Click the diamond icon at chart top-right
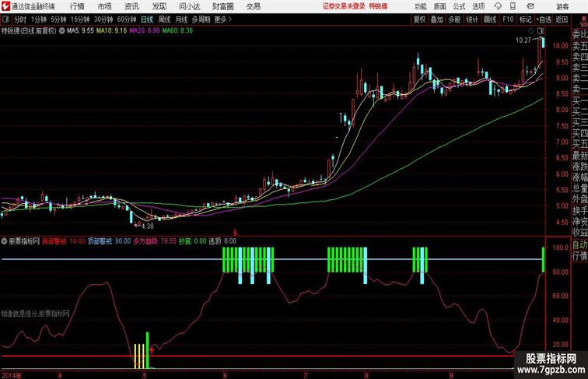 point(531,31)
